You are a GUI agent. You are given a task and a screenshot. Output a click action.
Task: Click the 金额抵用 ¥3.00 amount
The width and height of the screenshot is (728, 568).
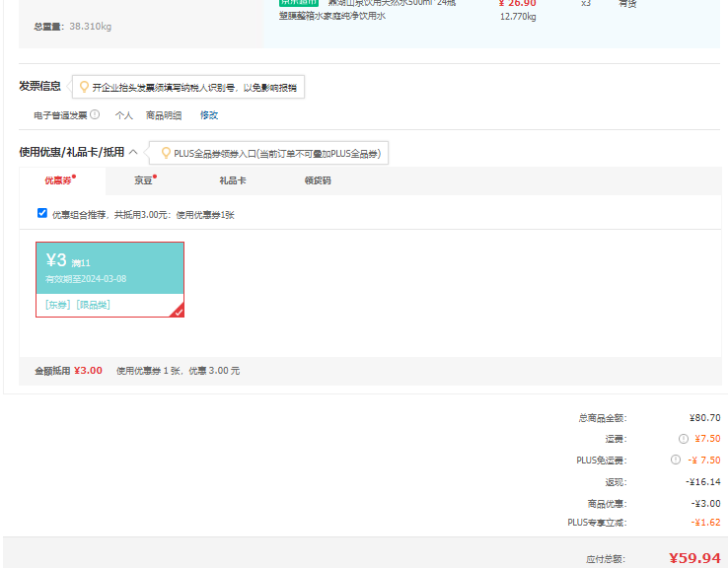point(88,371)
